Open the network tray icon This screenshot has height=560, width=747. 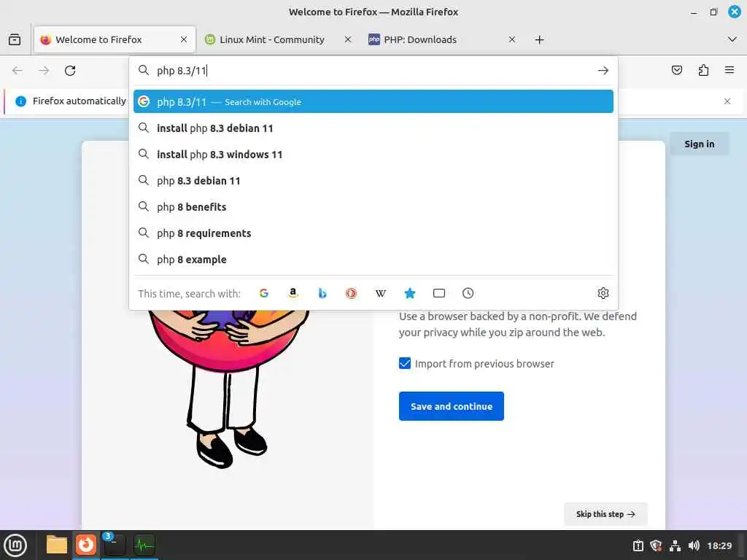(675, 545)
